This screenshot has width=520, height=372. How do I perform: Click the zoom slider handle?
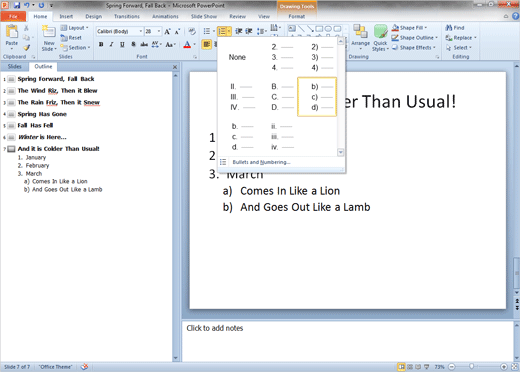[x=471, y=367]
